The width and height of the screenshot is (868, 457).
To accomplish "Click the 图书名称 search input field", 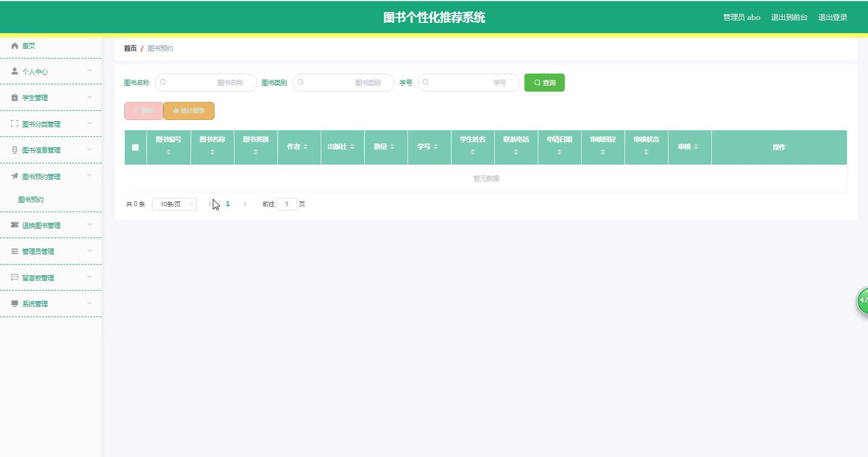I will pyautogui.click(x=206, y=83).
